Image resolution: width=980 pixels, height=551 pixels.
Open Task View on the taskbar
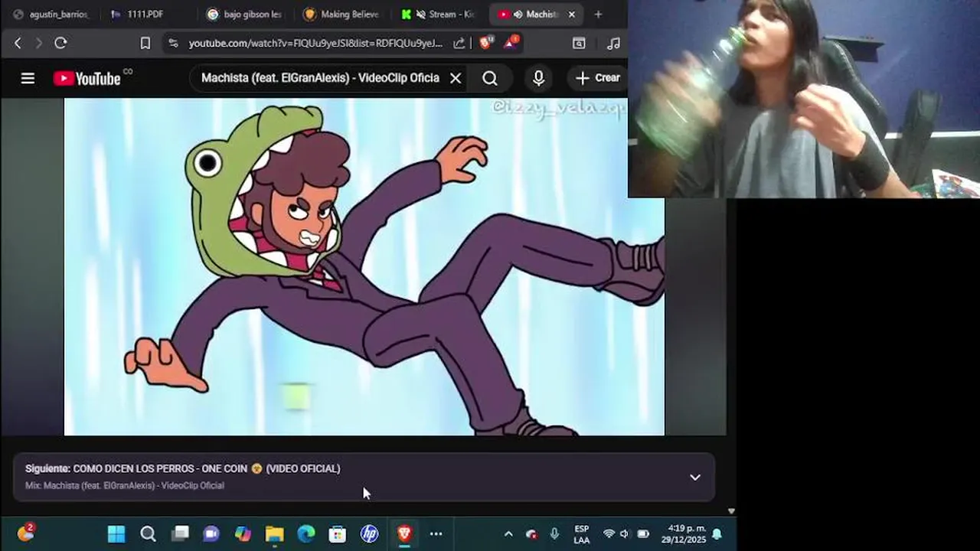[x=180, y=533]
